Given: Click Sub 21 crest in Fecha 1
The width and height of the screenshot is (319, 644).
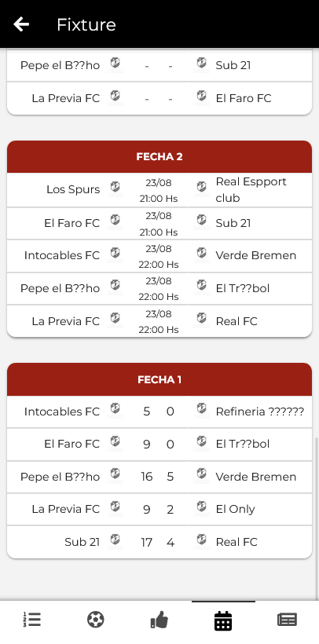Looking at the screenshot, I should (x=115, y=540).
